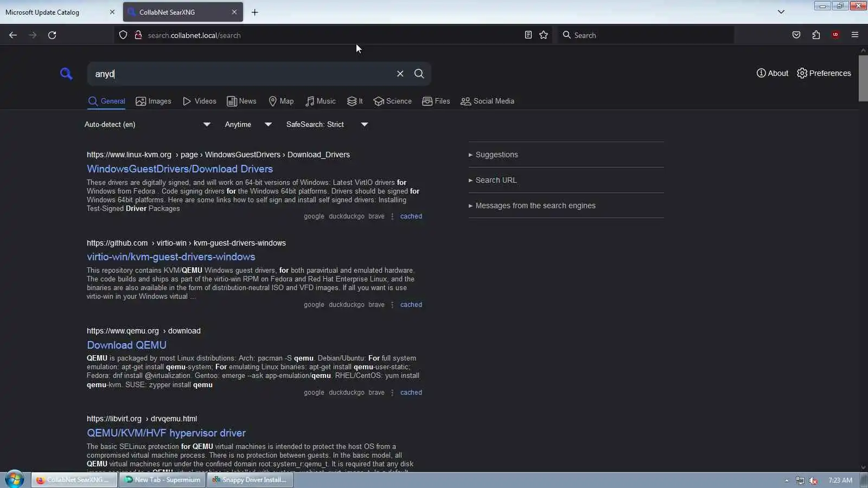
Task: Switch to the Images category
Action: (x=154, y=101)
